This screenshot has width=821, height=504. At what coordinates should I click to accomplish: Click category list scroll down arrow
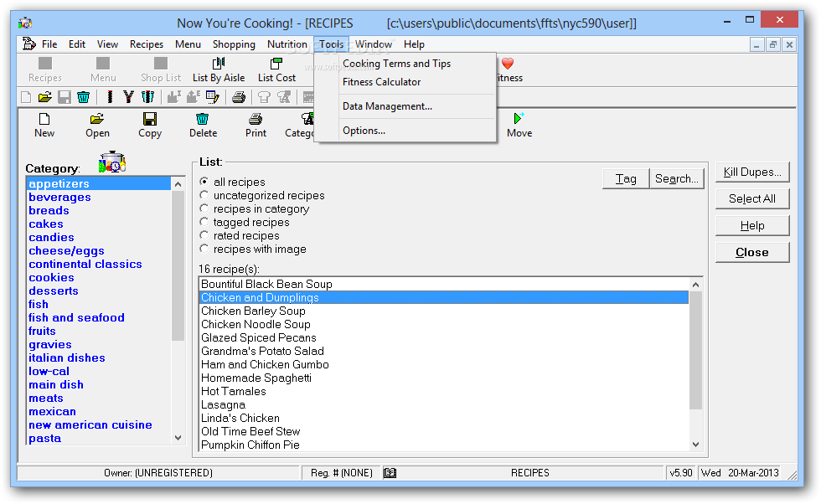coord(178,438)
